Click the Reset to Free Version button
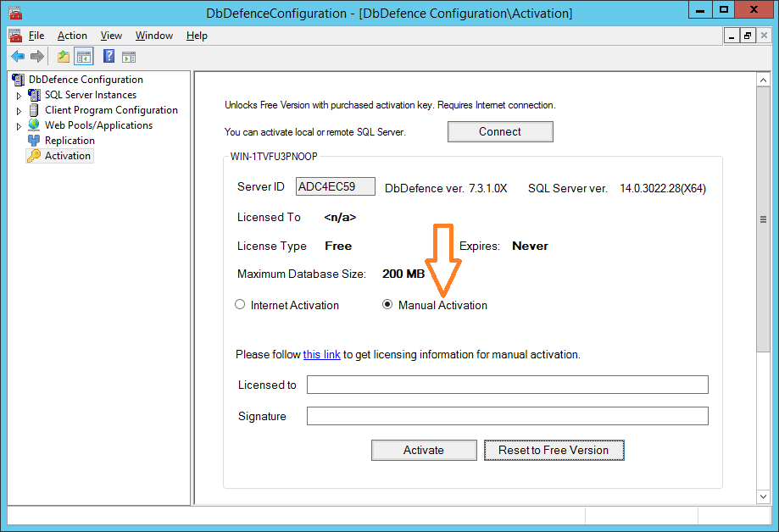 pos(554,450)
